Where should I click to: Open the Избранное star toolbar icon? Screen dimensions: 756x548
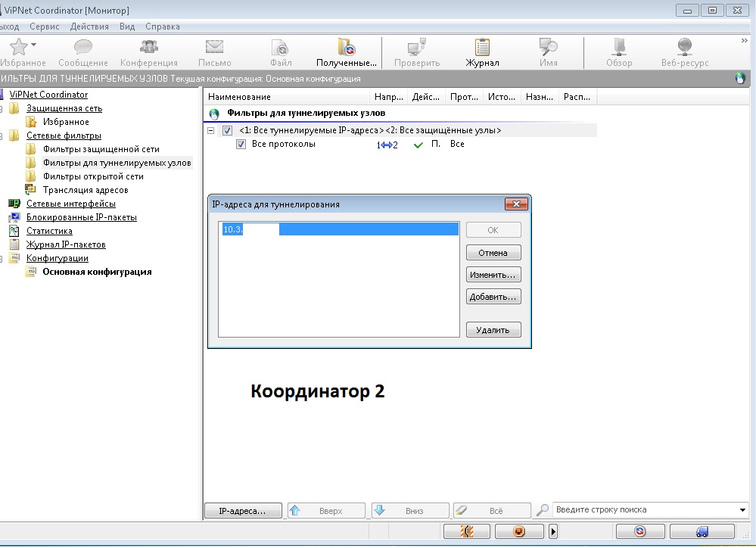pos(18,47)
